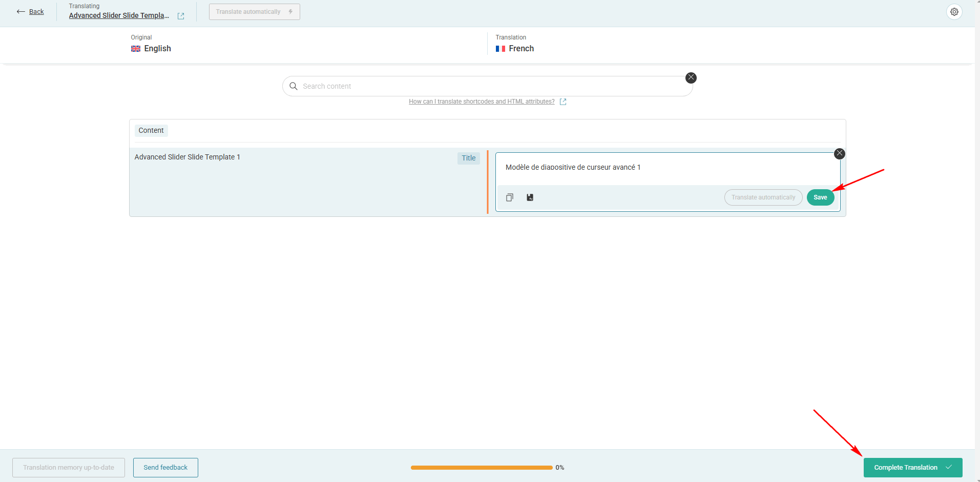The height and width of the screenshot is (482, 980).
Task: Click the UK flag next to English
Action: tap(136, 49)
